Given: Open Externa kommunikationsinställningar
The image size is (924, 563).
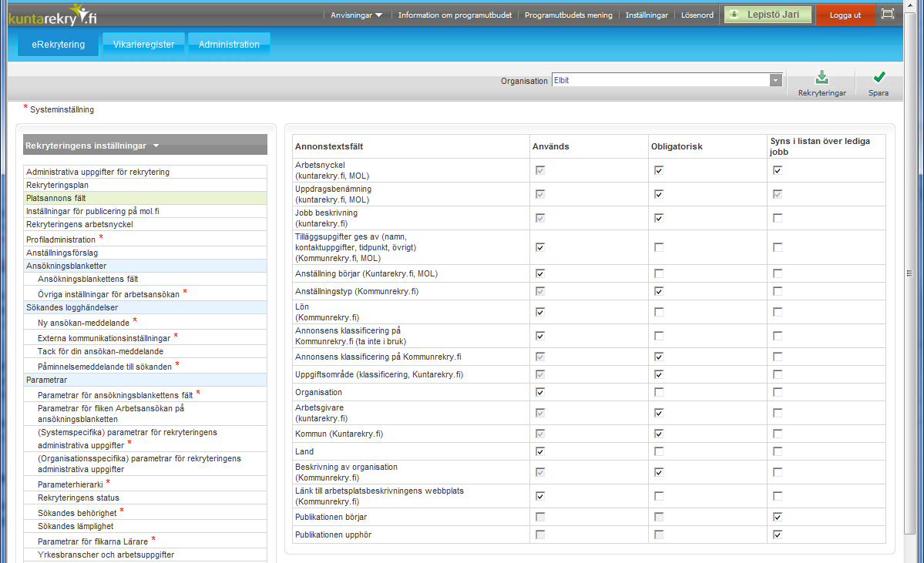Looking at the screenshot, I should pyautogui.click(x=145, y=337).
